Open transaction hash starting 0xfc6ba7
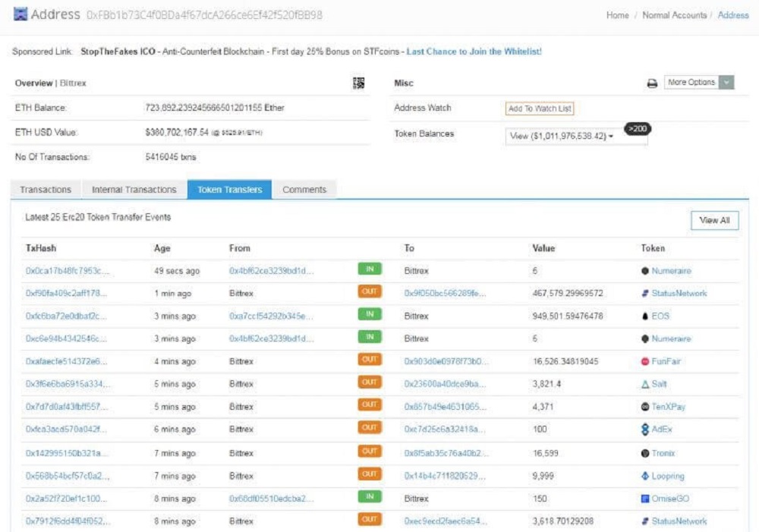 66,316
